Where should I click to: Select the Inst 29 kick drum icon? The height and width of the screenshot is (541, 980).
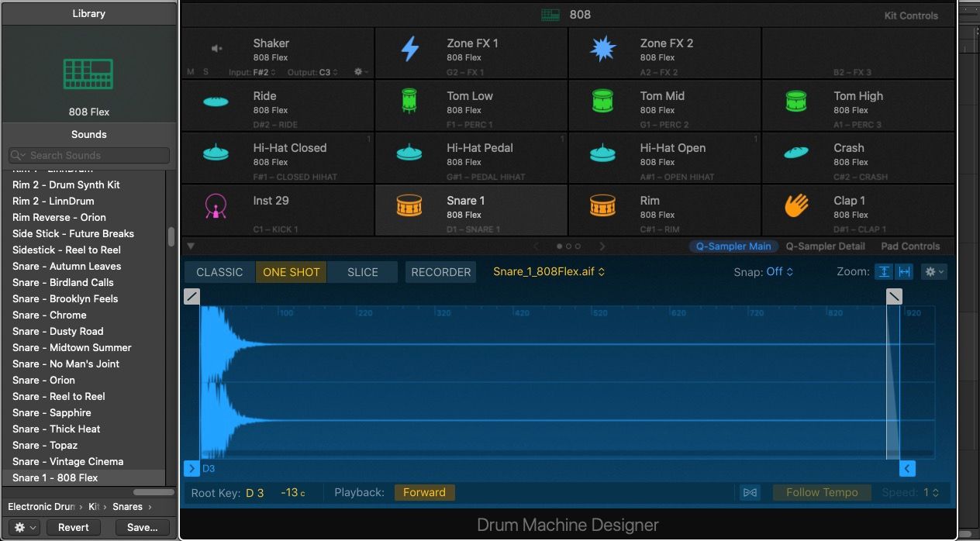pos(215,206)
